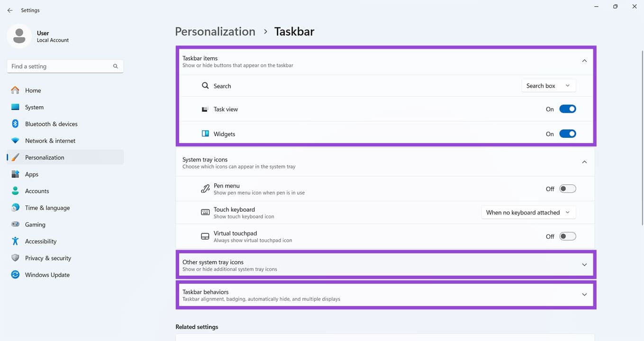Turn on the Virtual touchpad toggle
Image resolution: width=644 pixels, height=341 pixels.
[567, 236]
